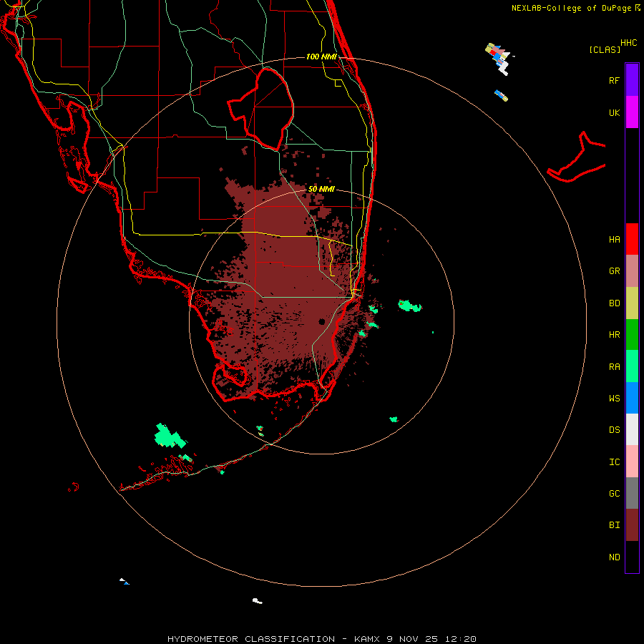Click the UK magenta legend swatch
Screen dimensions: 644x644
point(632,112)
